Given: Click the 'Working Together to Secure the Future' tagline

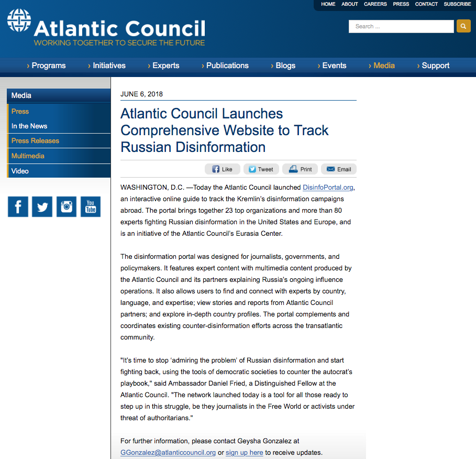Looking at the screenshot, I should tap(119, 43).
